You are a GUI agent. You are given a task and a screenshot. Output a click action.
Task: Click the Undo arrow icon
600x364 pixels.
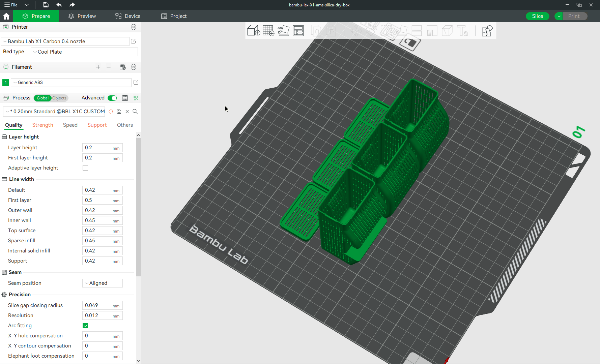59,5
